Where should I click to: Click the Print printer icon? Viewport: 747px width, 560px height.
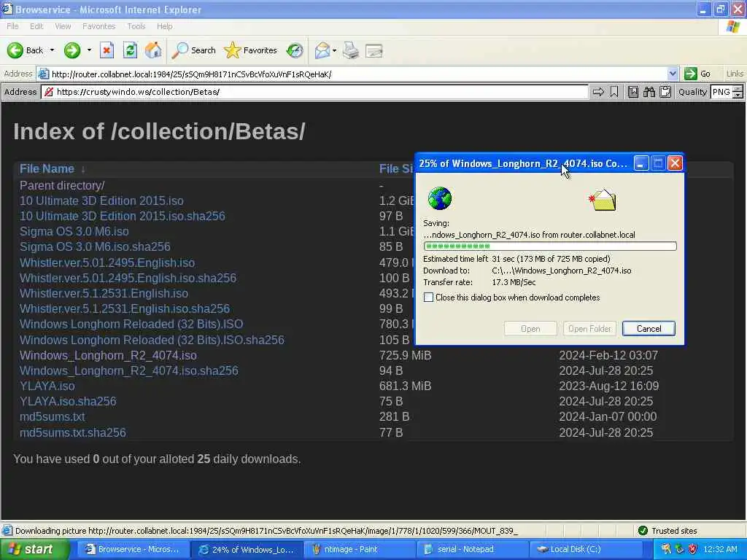tap(351, 50)
